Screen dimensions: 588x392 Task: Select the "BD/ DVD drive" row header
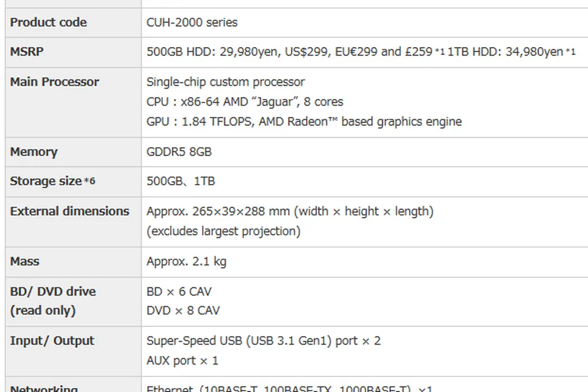coord(53,292)
